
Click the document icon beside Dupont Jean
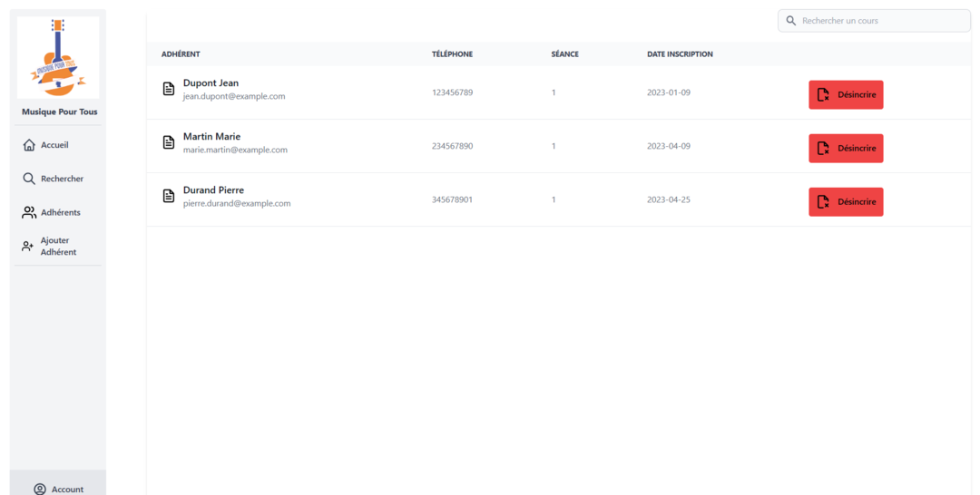tap(169, 89)
